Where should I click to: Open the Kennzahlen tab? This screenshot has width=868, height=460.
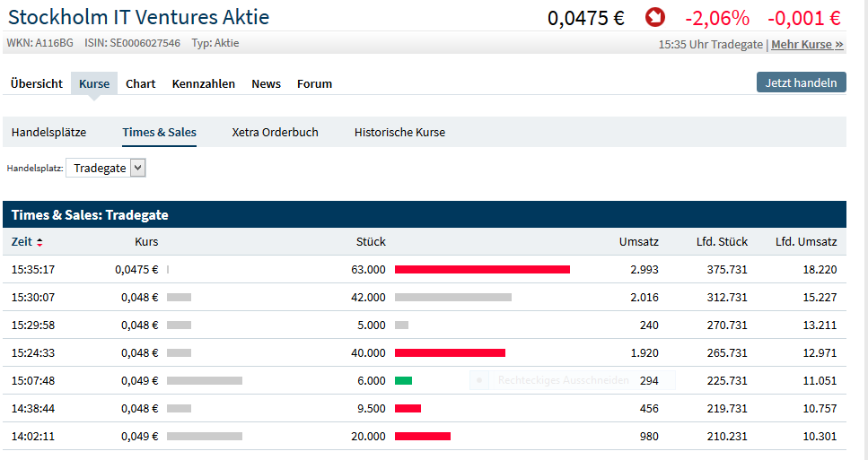pos(203,84)
